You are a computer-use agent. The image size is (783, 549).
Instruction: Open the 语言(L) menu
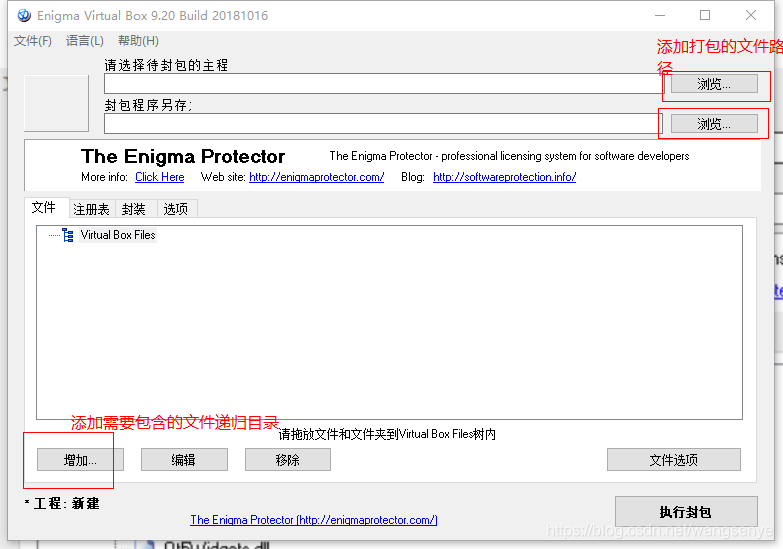coord(85,41)
